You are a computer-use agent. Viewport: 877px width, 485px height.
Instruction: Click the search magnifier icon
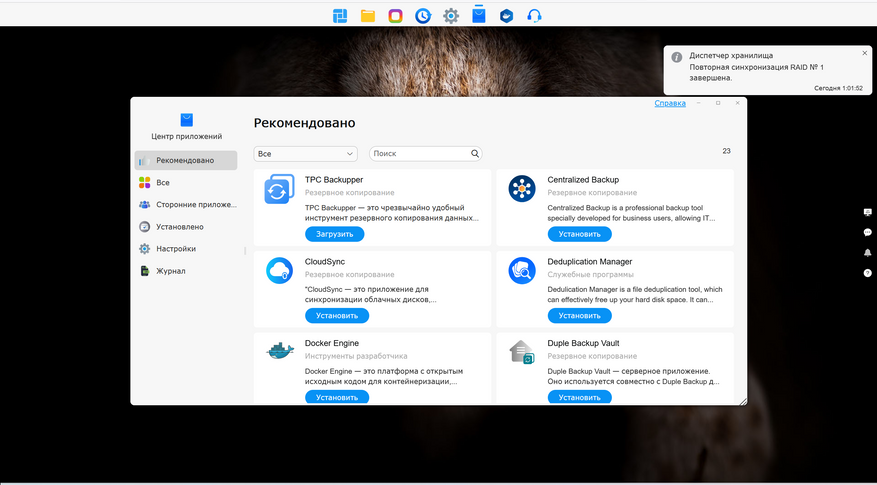coord(475,154)
